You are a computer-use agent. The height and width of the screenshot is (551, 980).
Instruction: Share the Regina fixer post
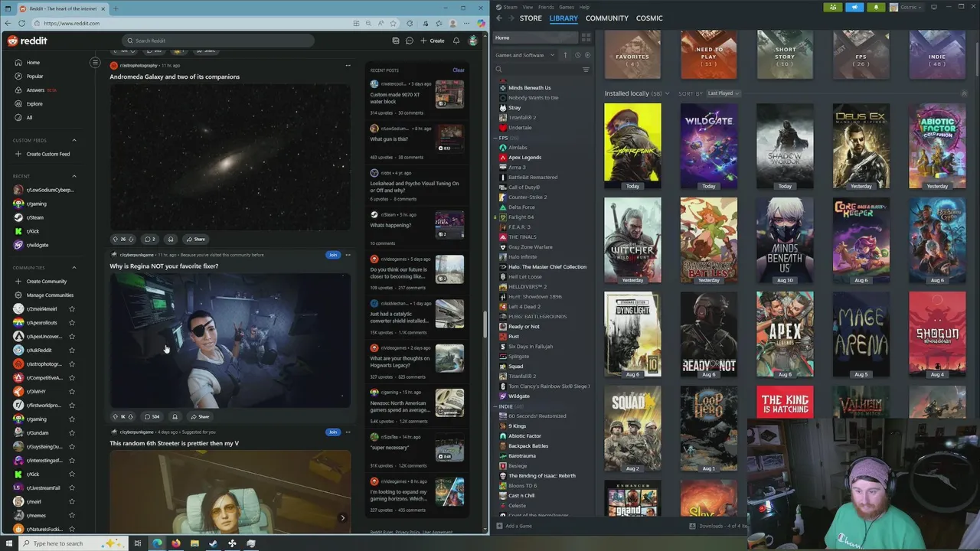[x=198, y=417]
